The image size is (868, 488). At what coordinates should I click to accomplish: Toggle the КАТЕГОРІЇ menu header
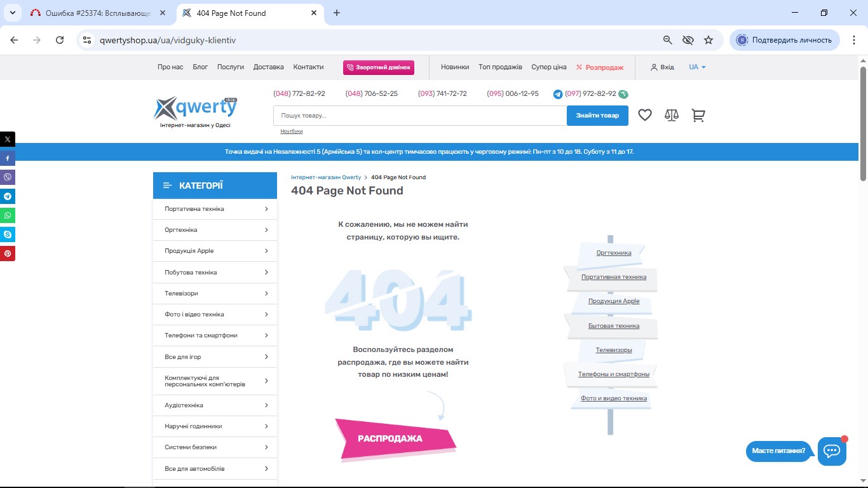coord(215,186)
